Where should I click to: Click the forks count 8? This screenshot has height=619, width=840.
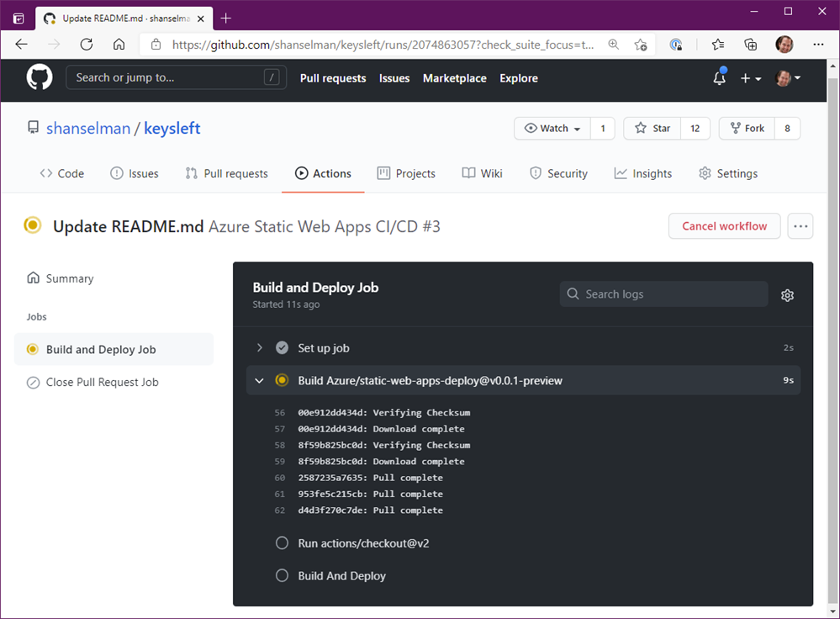point(787,128)
